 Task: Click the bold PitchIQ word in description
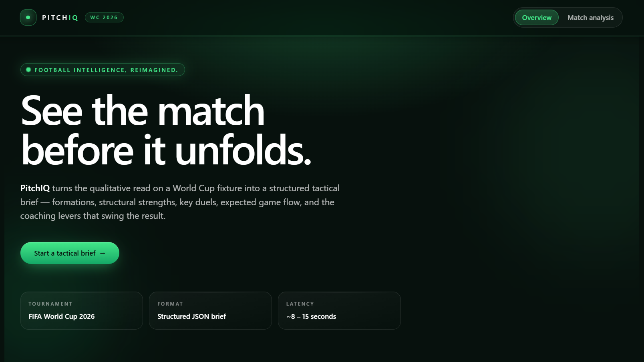(35, 188)
